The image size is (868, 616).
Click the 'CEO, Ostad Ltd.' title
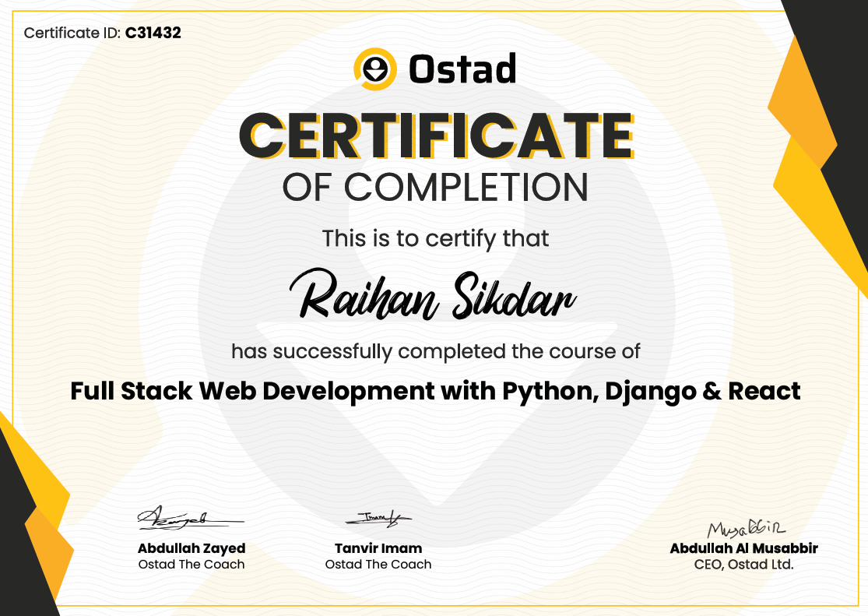point(744,565)
